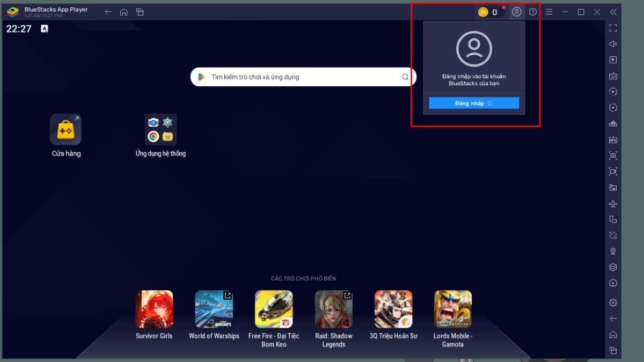Click the A keyboard indicator near clock
Image resolution: width=644 pixels, height=362 pixels.
point(45,28)
